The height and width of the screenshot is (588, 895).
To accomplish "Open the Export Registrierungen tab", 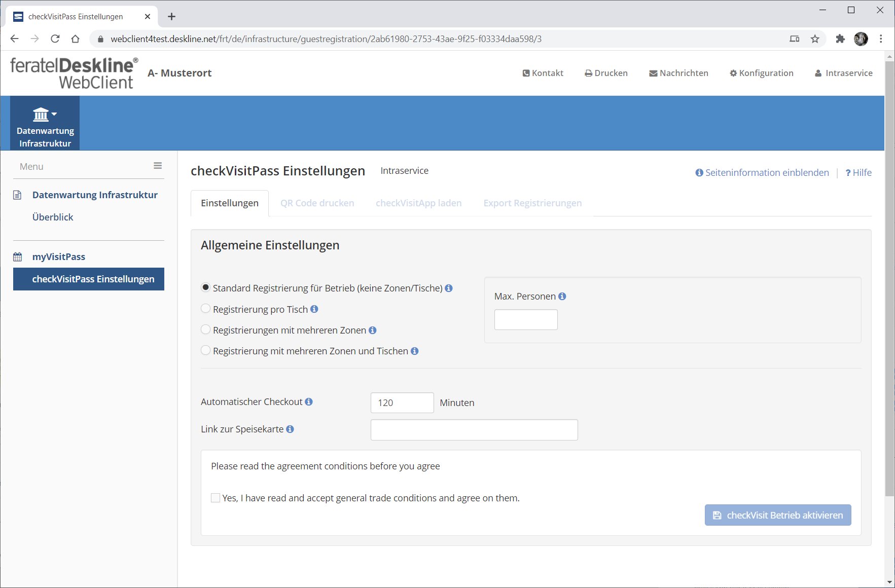I will click(532, 203).
